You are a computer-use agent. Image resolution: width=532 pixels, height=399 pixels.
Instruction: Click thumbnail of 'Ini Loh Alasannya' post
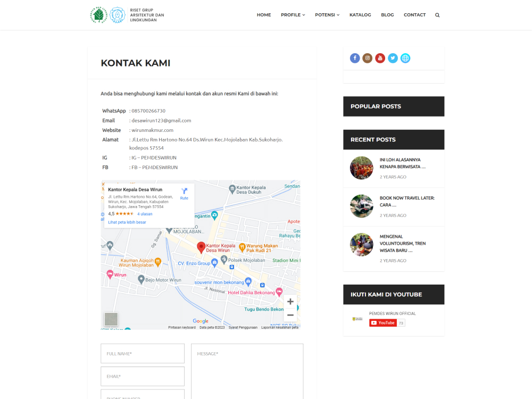(x=361, y=168)
